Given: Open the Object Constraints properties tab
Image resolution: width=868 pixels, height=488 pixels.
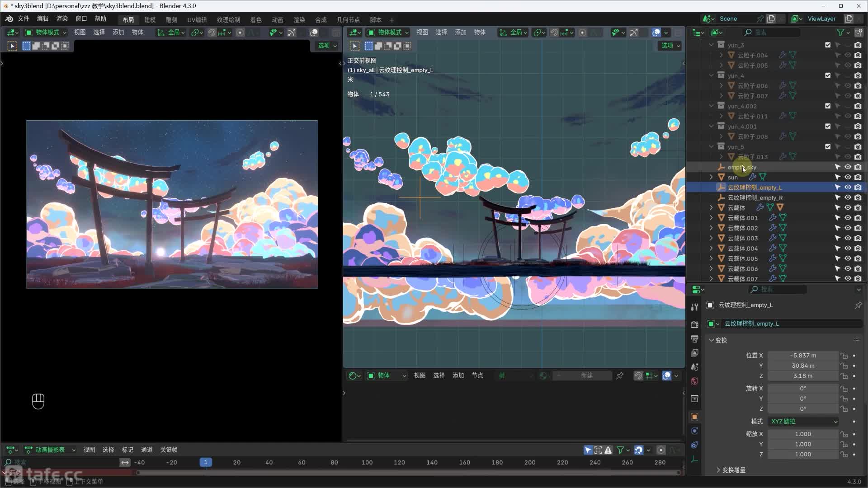Looking at the screenshot, I should [695, 445].
